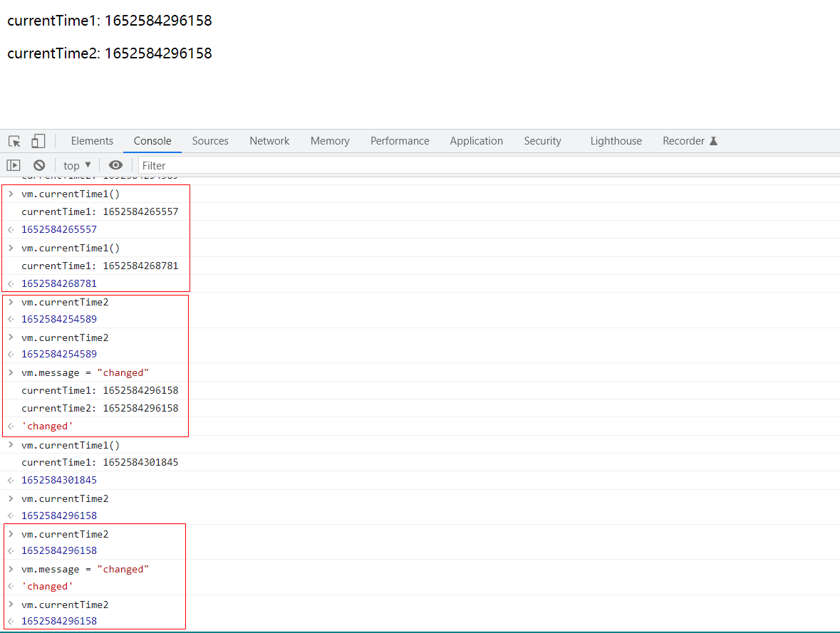The width and height of the screenshot is (840, 633).
Task: Click console log currentTime2: 1652584296158
Action: tap(100, 408)
